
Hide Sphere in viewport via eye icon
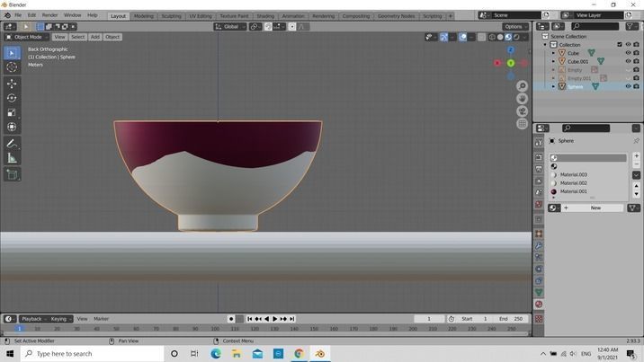click(628, 86)
